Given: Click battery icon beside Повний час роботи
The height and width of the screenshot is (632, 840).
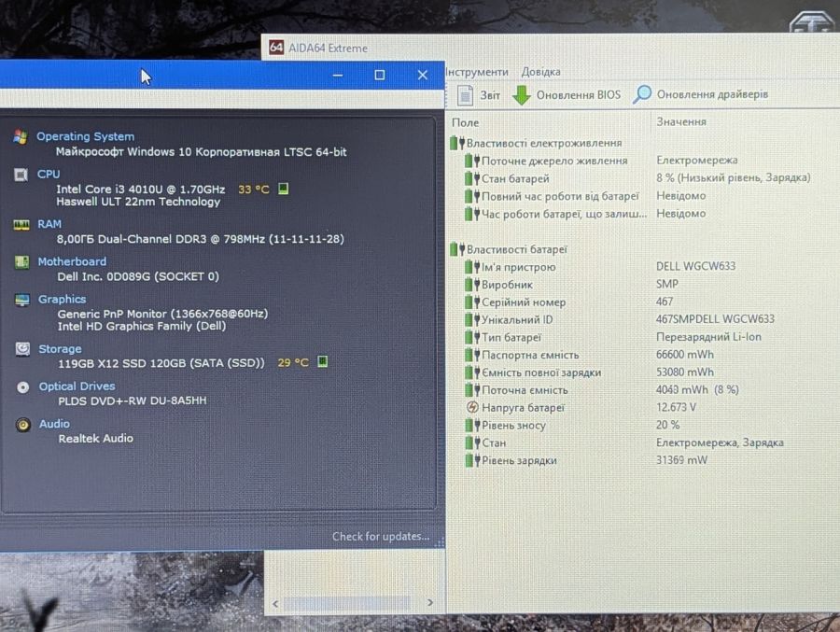Looking at the screenshot, I should click(x=472, y=196).
